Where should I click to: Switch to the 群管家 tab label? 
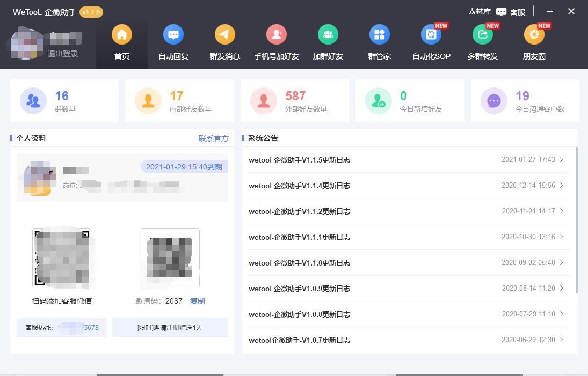click(x=380, y=56)
